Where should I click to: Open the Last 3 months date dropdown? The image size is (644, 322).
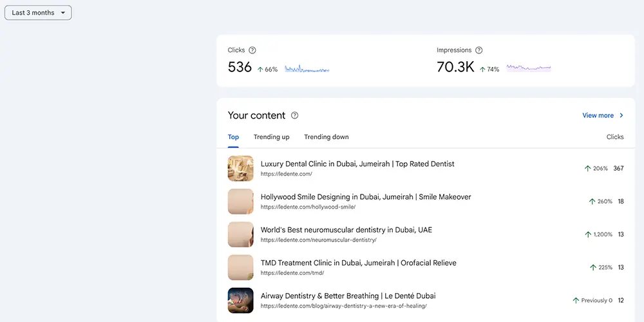click(38, 13)
